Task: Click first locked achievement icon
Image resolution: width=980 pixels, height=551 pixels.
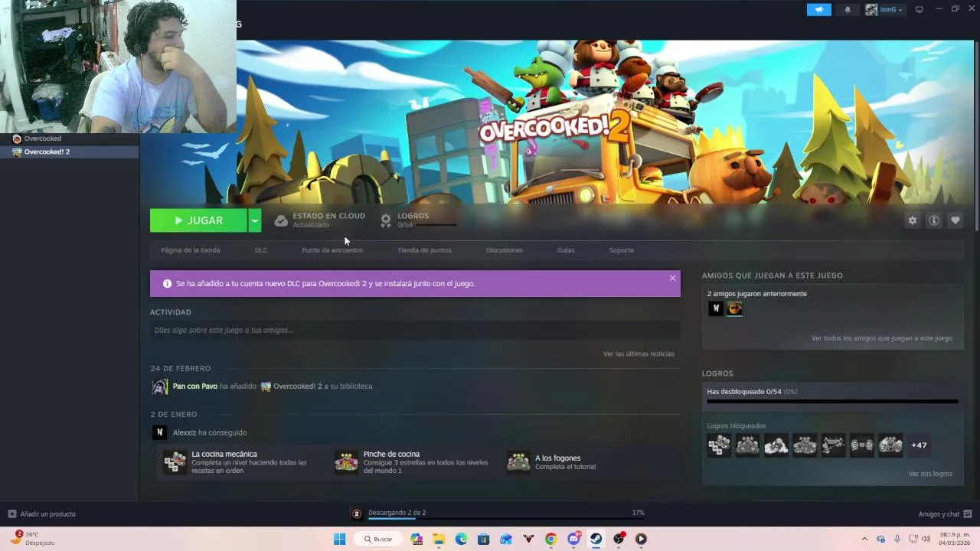Action: coord(719,445)
